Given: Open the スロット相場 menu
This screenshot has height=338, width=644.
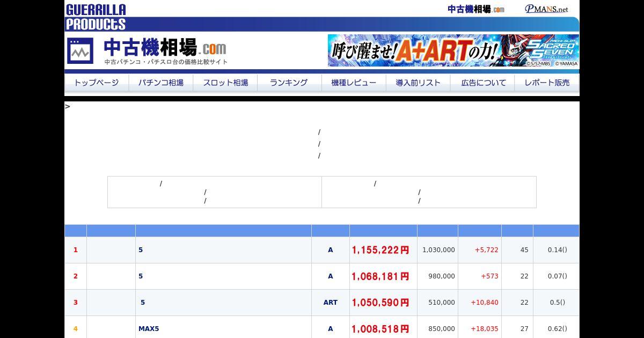Looking at the screenshot, I should click(225, 83).
